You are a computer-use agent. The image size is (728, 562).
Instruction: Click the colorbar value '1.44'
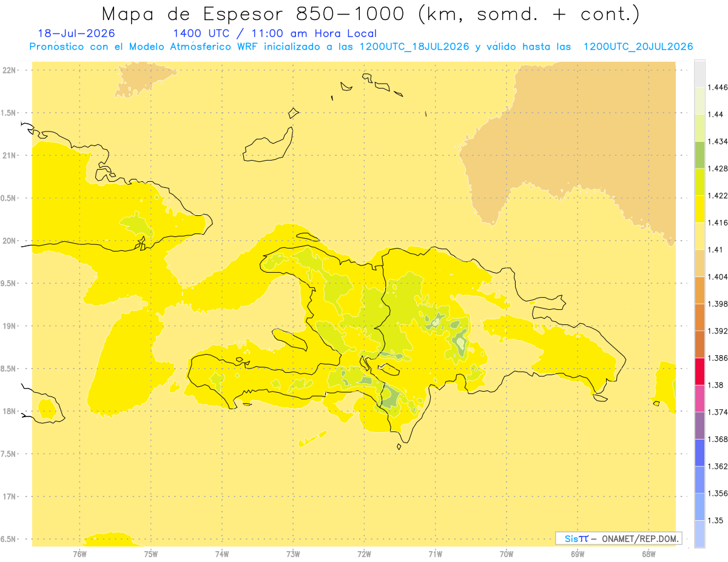[x=716, y=114]
